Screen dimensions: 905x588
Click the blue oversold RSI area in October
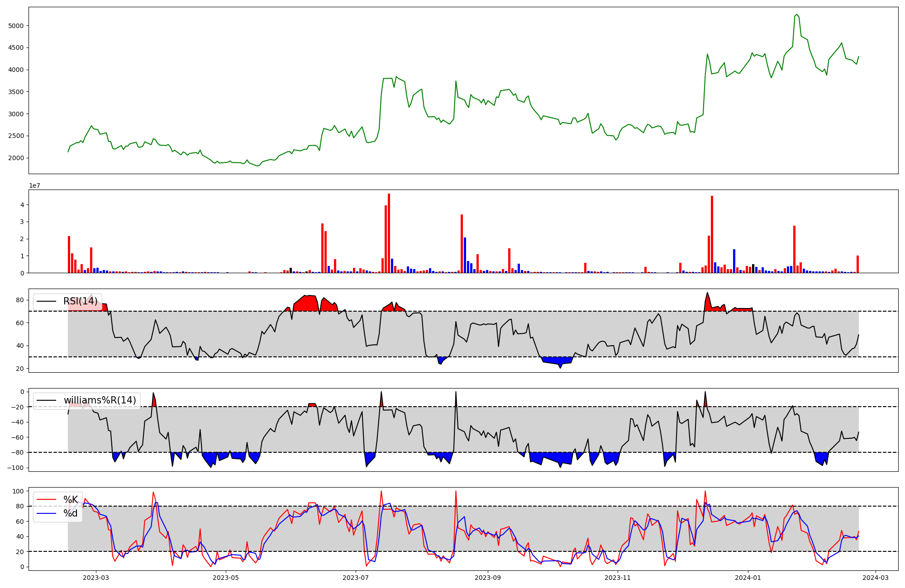coord(557,360)
